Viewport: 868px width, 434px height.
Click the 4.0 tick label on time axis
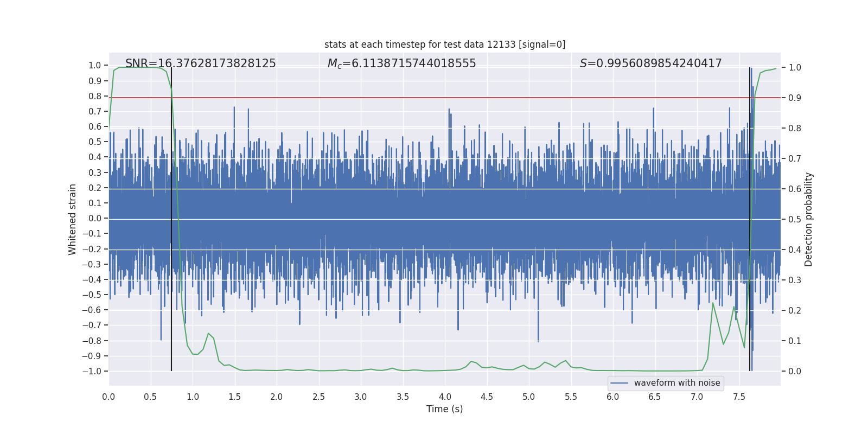pyautogui.click(x=445, y=397)
